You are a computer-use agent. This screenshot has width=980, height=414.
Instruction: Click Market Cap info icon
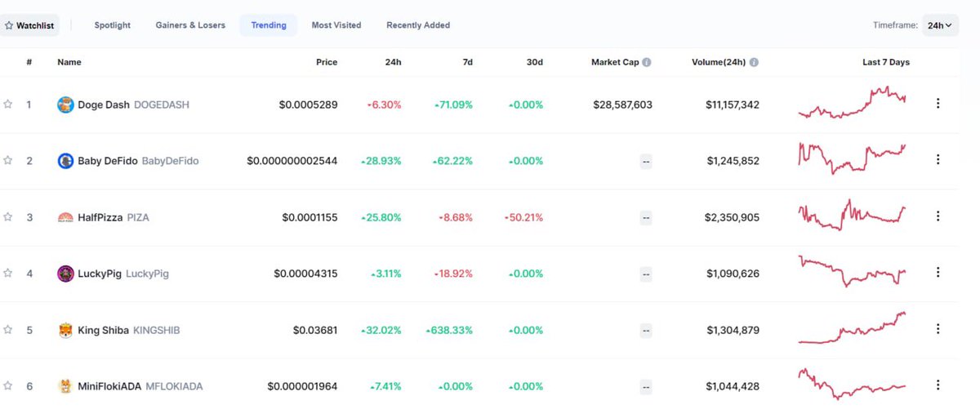pos(647,62)
